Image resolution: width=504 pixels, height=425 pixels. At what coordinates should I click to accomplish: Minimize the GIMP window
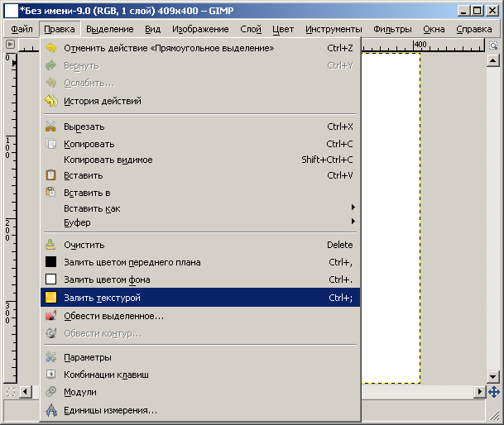tap(463, 11)
